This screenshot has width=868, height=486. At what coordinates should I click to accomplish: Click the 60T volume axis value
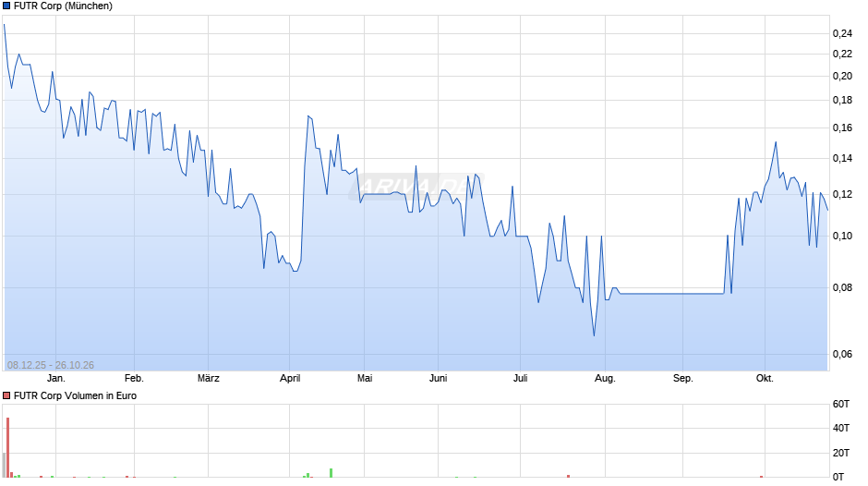click(x=841, y=404)
